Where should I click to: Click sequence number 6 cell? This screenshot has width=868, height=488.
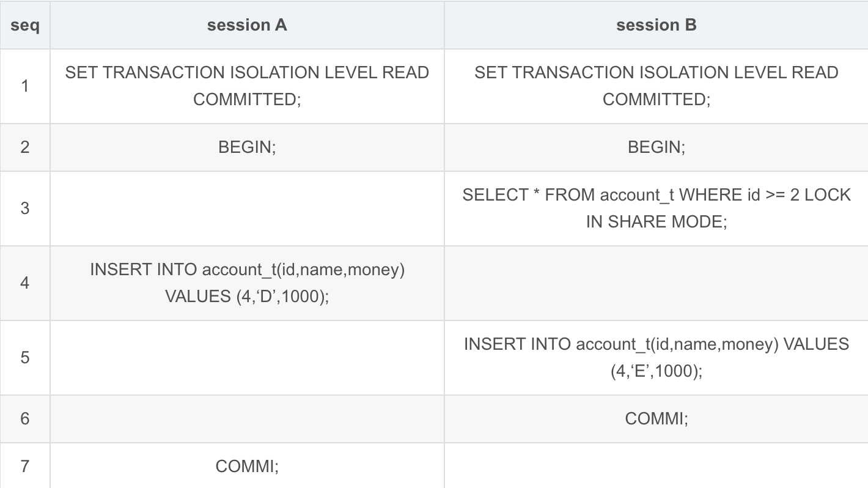[25, 418]
